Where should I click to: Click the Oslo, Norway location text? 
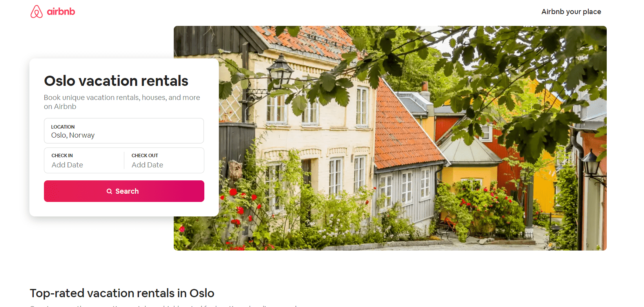pyautogui.click(x=73, y=135)
